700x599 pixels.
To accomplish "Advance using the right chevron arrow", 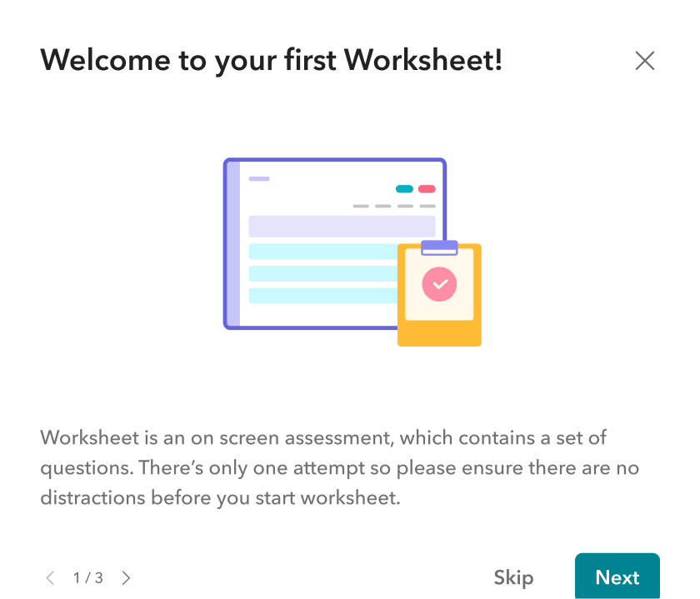I will 127,577.
